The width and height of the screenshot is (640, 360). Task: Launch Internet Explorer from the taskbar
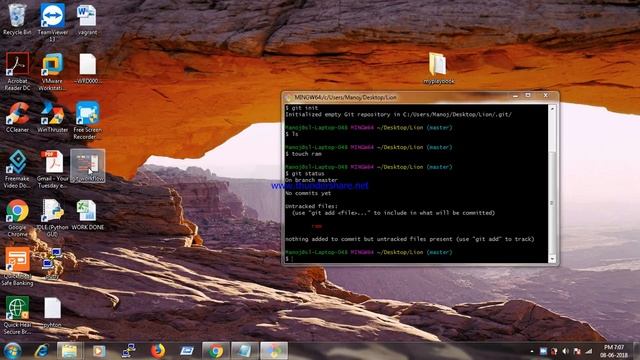[x=42, y=351]
